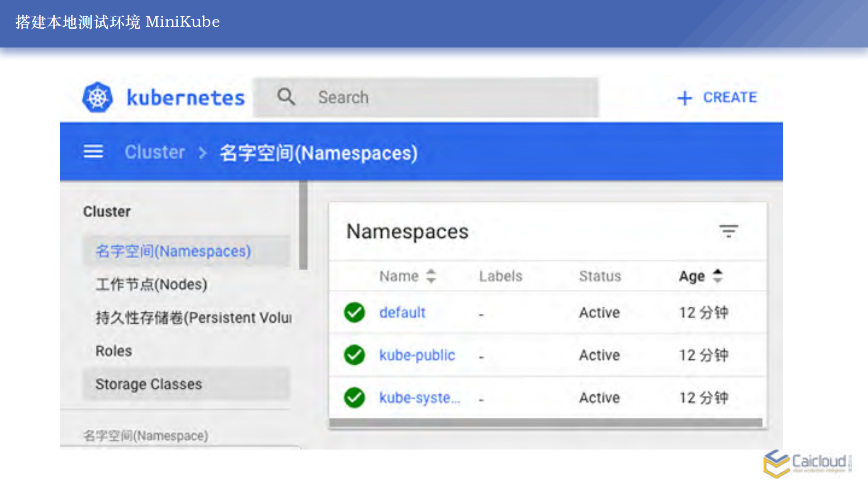The image size is (868, 488).
Task: Select 名字空间(Namespaces) in the sidebar
Action: [173, 251]
